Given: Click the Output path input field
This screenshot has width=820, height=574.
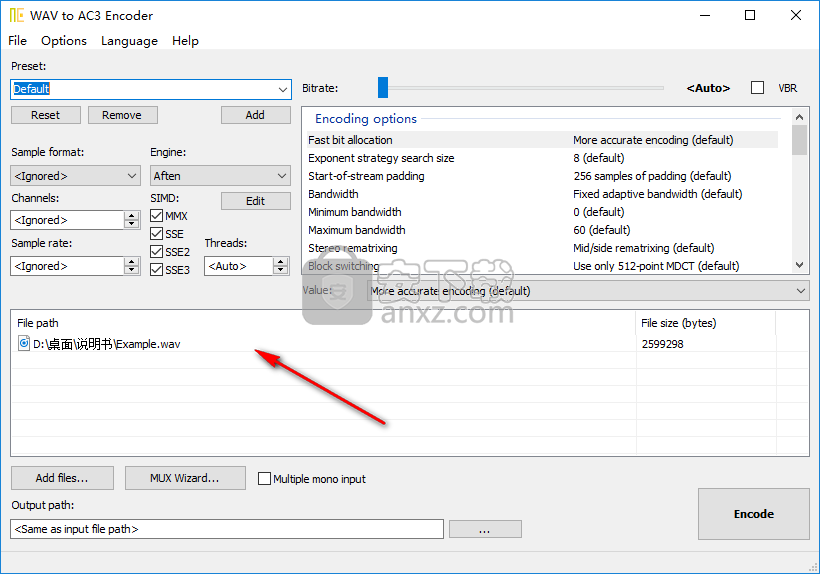Looking at the screenshot, I should [227, 529].
